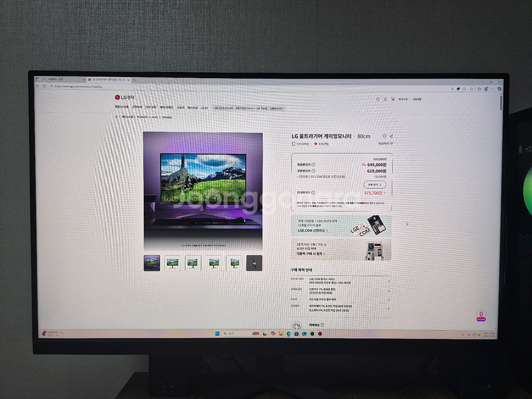This screenshot has height=399, width=532.
Task: Open Microsoft Edge from the Windows taskbar
Action: pyautogui.click(x=288, y=334)
